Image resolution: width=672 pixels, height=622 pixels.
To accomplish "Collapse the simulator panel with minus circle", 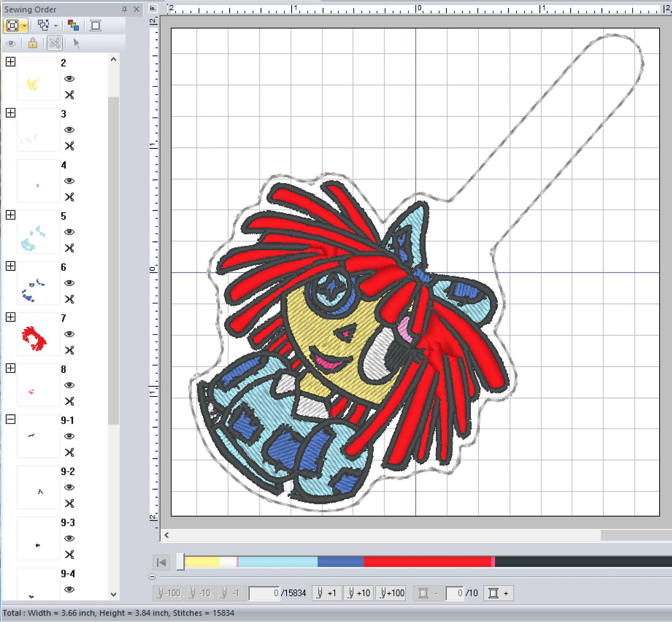I will (x=152, y=576).
